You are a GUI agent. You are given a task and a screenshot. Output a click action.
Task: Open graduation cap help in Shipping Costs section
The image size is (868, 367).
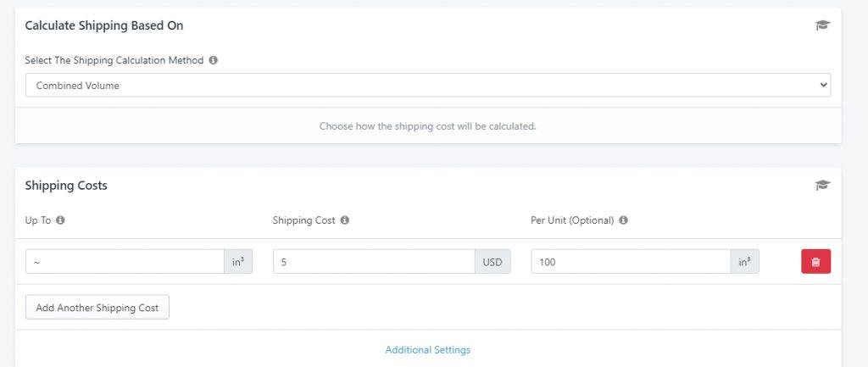coord(822,185)
